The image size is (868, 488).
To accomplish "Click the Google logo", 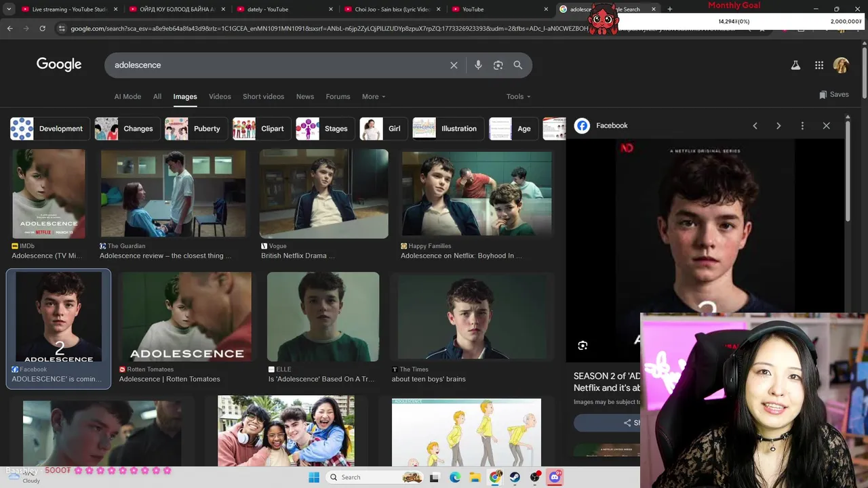I will [x=59, y=64].
